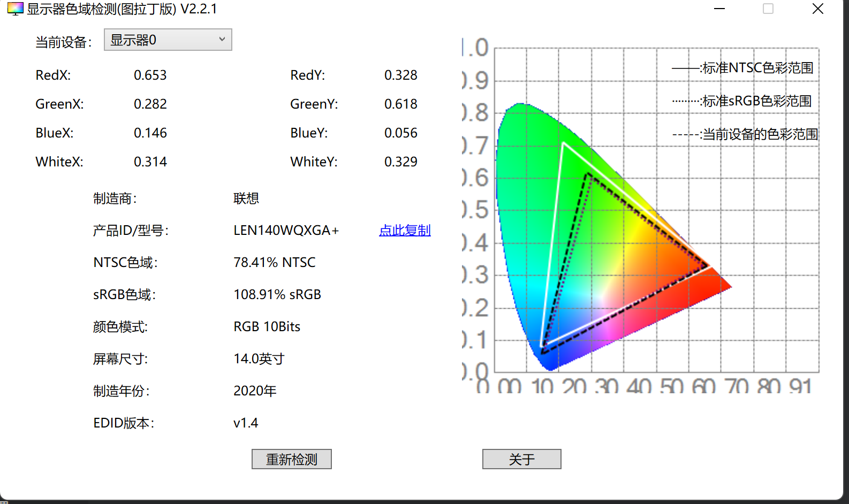
Task: Open the 关于 about button
Action: point(522,459)
